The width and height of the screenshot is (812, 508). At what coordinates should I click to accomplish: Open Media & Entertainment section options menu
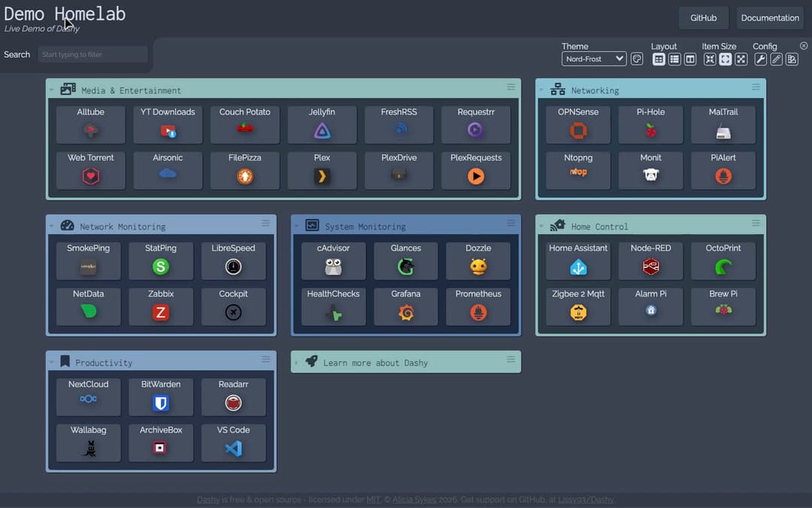pyautogui.click(x=511, y=87)
